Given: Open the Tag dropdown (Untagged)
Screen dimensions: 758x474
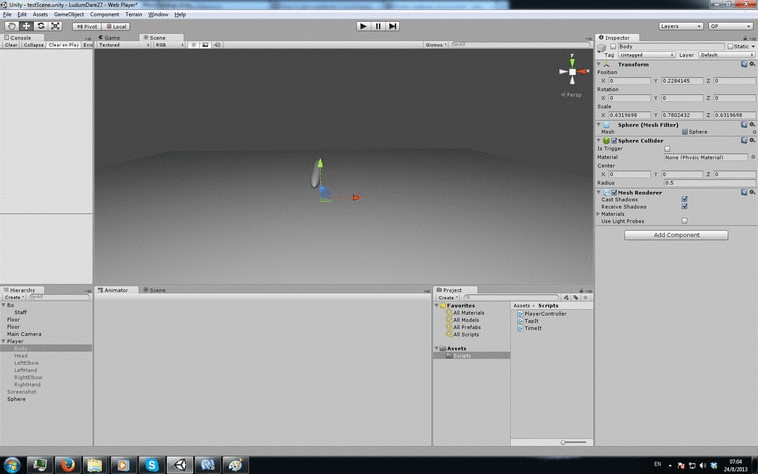Looking at the screenshot, I should pyautogui.click(x=646, y=55).
